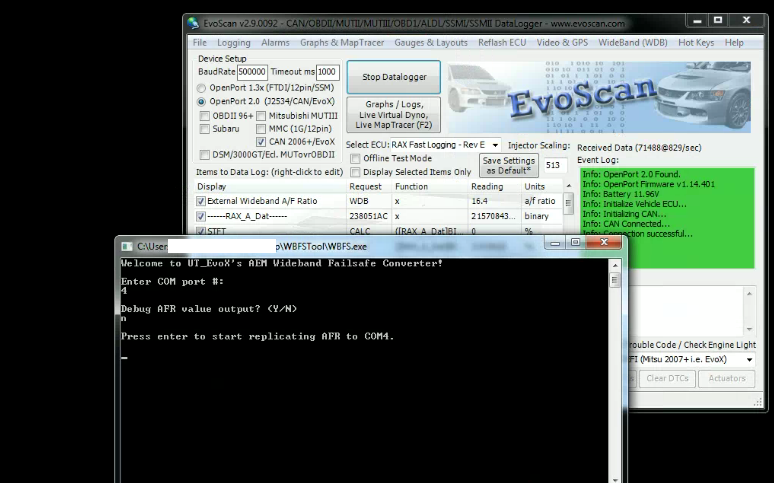Click console window scroll up arrow

615,266
